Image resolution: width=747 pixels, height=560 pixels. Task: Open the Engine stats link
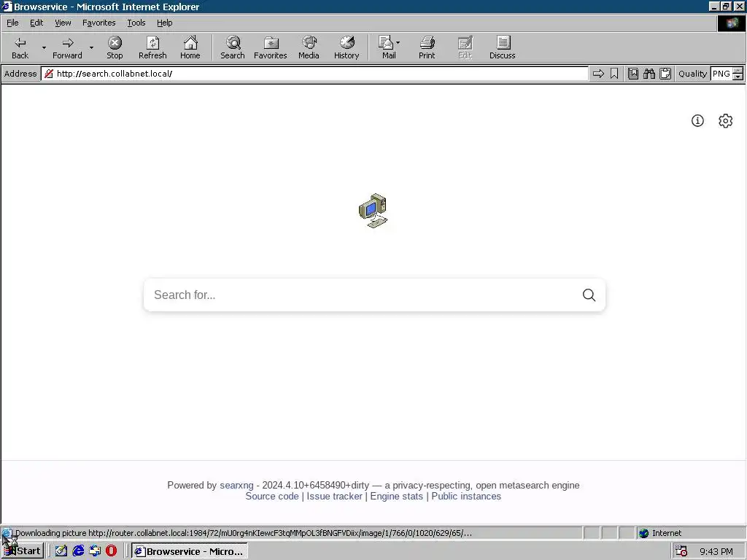pos(396,496)
